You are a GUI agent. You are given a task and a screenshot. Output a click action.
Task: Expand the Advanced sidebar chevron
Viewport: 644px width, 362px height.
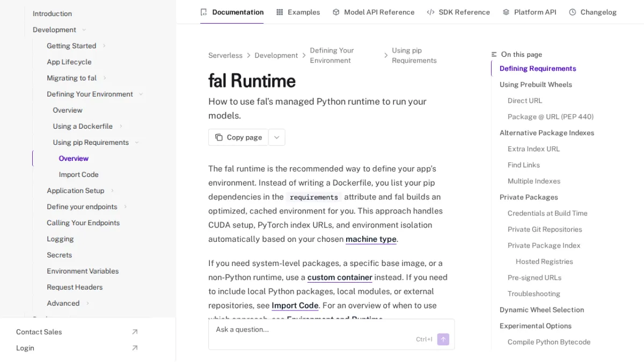[87, 304]
